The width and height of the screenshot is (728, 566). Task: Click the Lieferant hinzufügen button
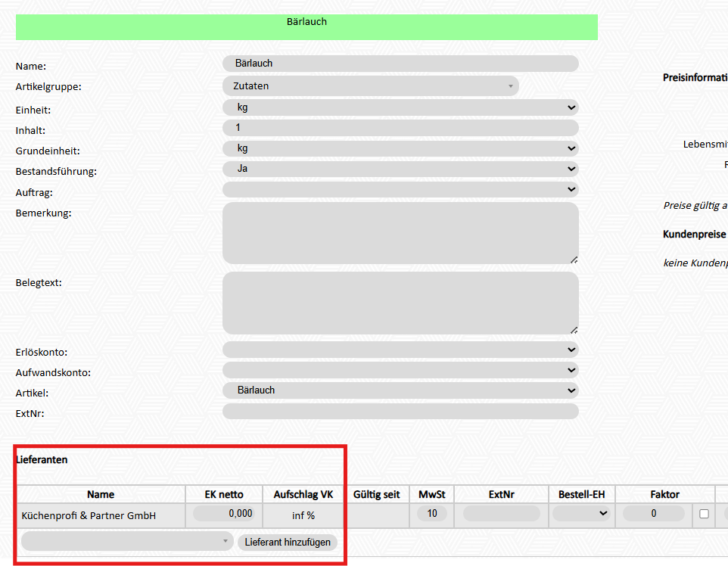288,543
